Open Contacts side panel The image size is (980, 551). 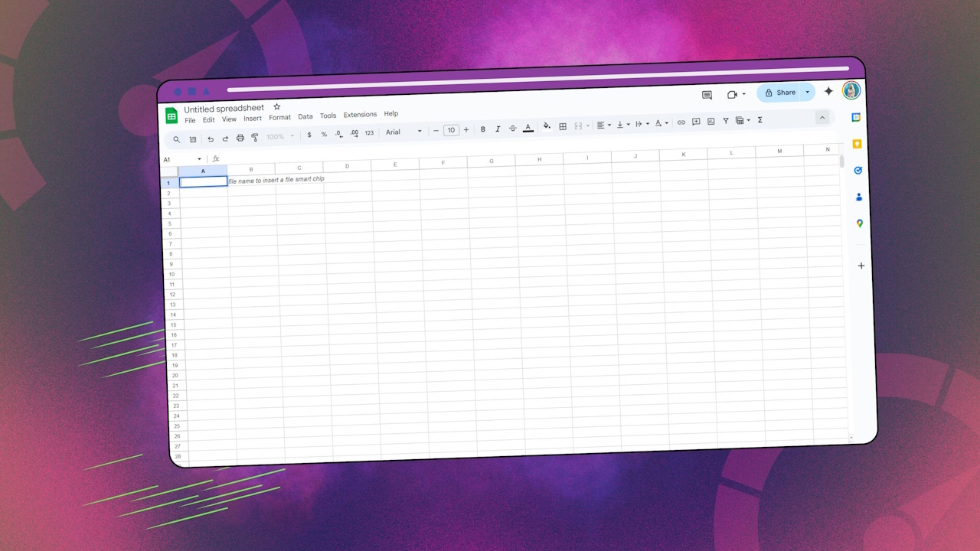859,197
